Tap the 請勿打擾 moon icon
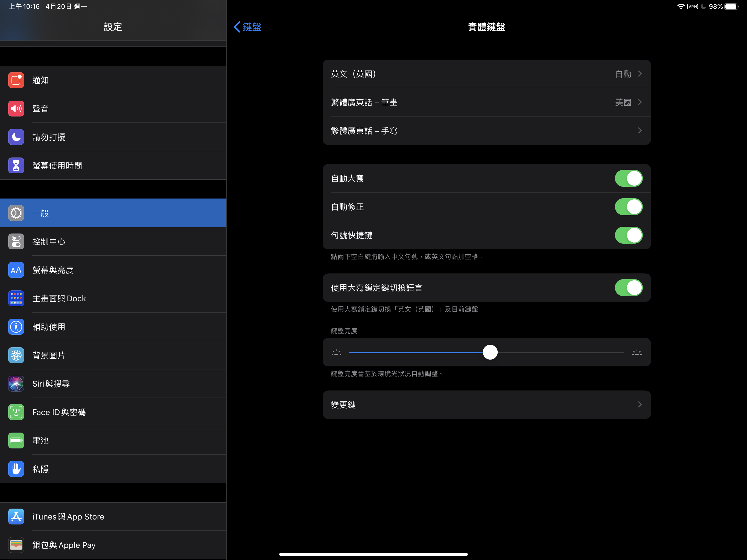The width and height of the screenshot is (747, 560). pyautogui.click(x=16, y=137)
